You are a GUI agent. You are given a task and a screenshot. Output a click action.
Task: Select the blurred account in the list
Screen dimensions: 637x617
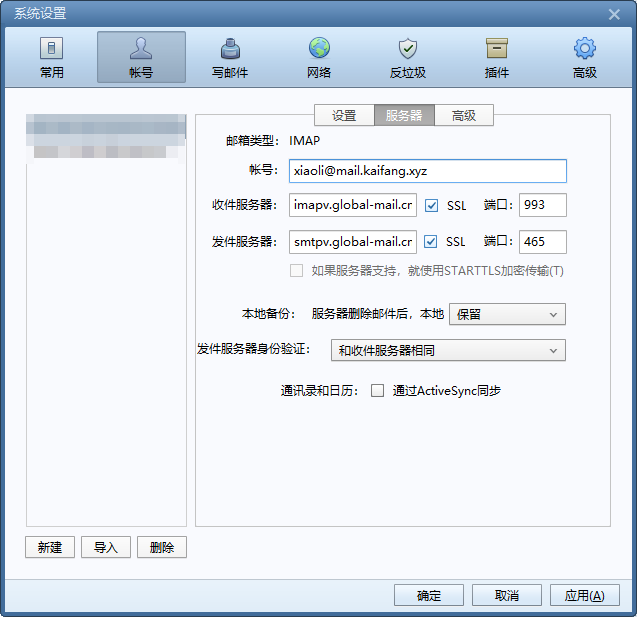(106, 138)
